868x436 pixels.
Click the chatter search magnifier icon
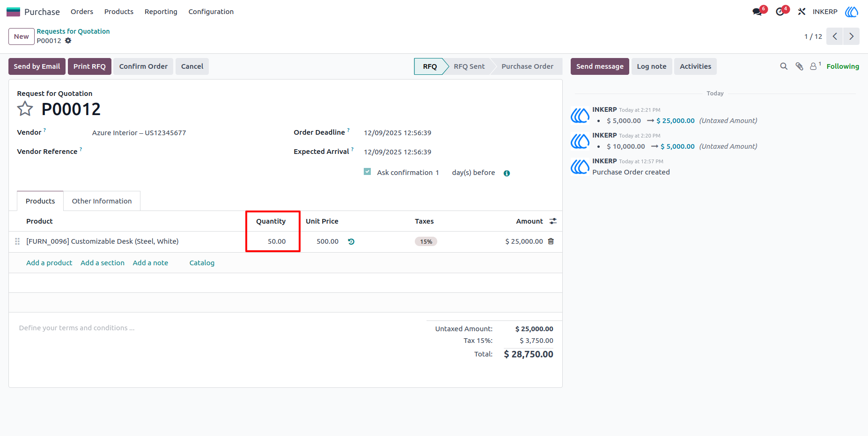coord(784,66)
